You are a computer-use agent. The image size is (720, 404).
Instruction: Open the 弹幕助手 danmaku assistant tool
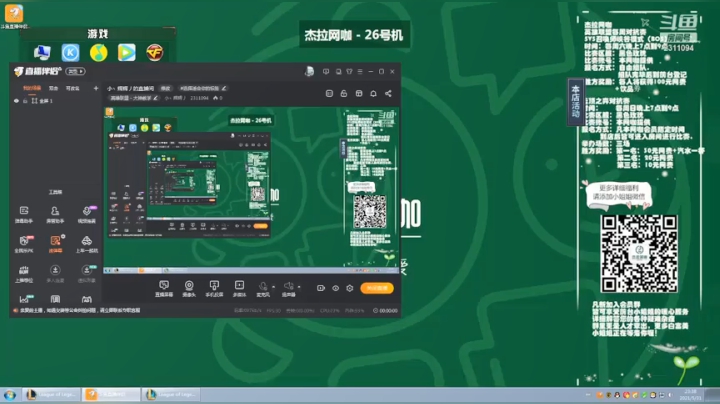pos(24,214)
